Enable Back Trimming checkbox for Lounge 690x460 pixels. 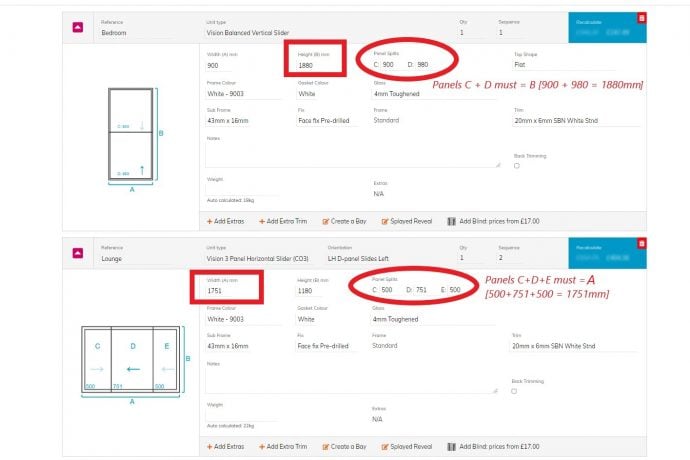516,392
